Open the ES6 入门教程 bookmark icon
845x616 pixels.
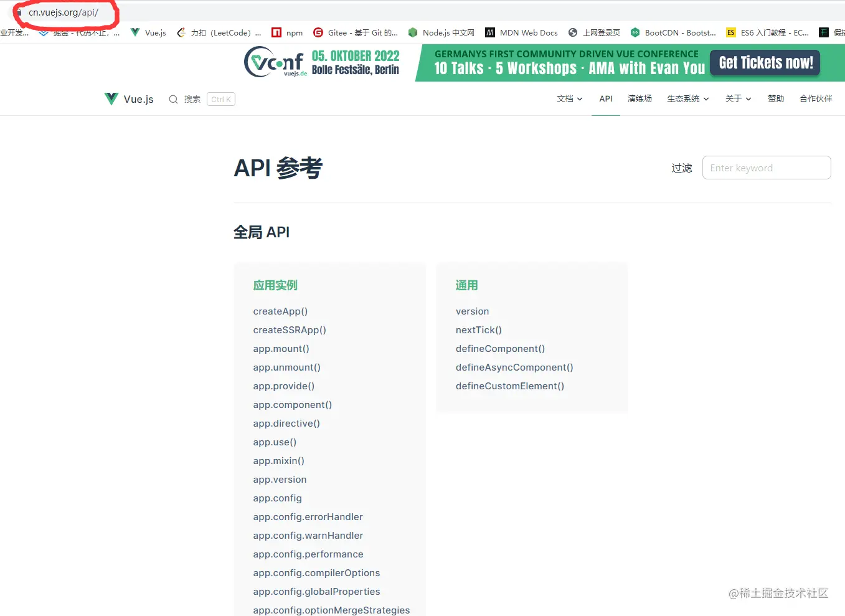[730, 32]
